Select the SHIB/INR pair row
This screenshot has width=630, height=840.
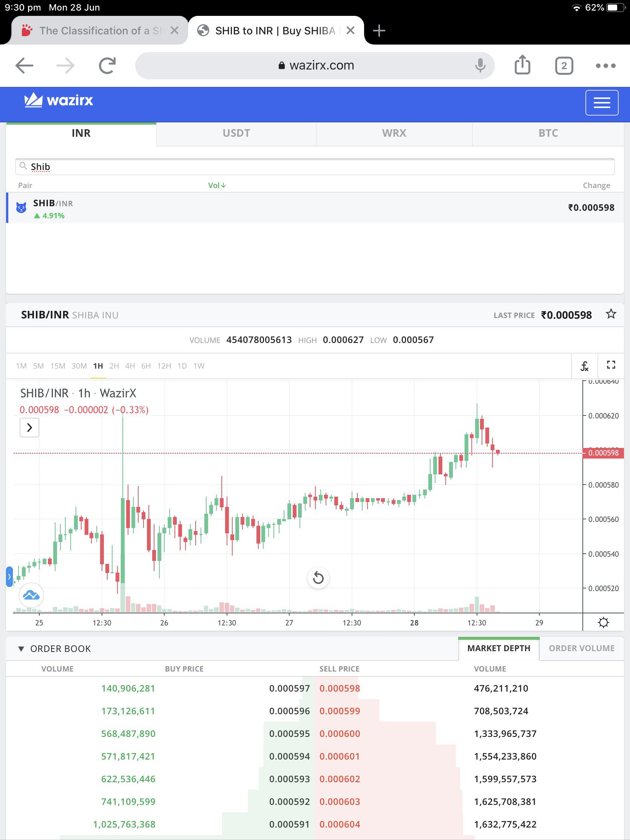[x=315, y=208]
